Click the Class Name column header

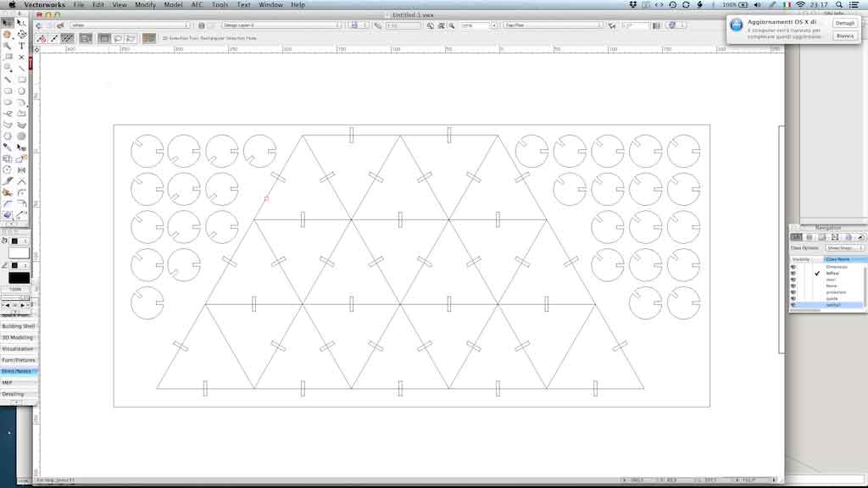tap(845, 259)
